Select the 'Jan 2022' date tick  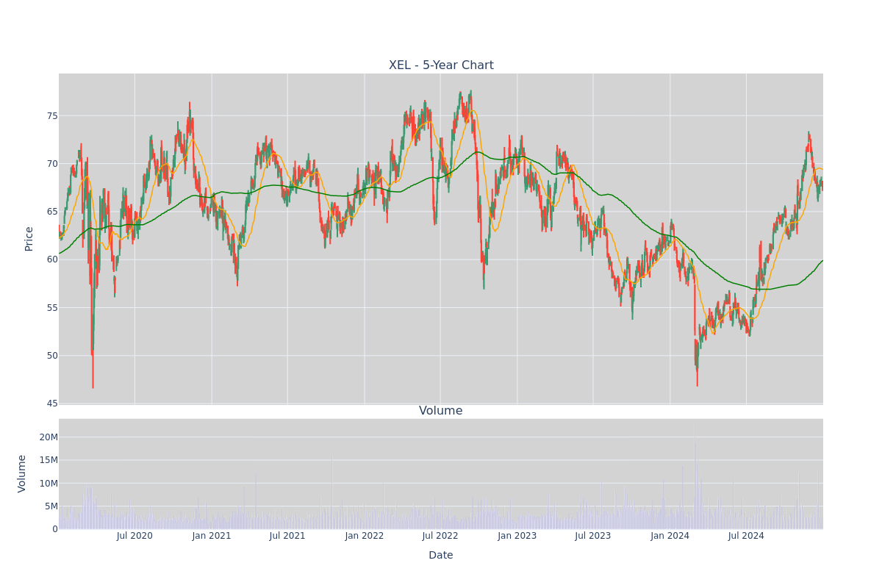(x=365, y=536)
